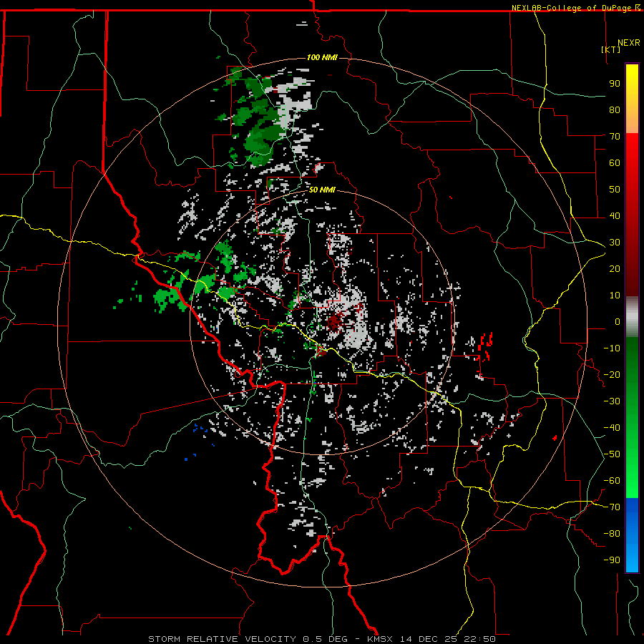The image size is (644, 644).
Task: Click the 50 NMI range ring label
Action: (322, 190)
